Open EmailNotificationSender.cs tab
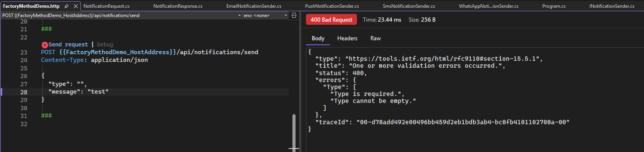 (x=254, y=6)
